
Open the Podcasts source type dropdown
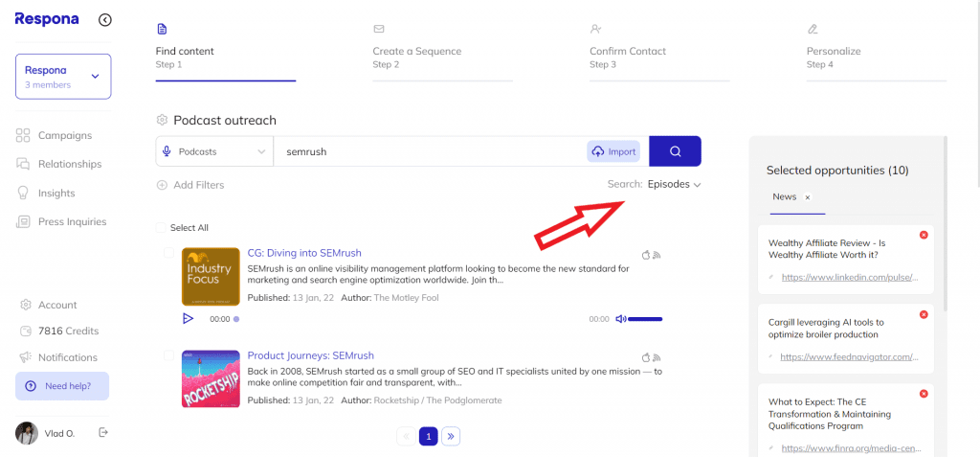click(214, 151)
